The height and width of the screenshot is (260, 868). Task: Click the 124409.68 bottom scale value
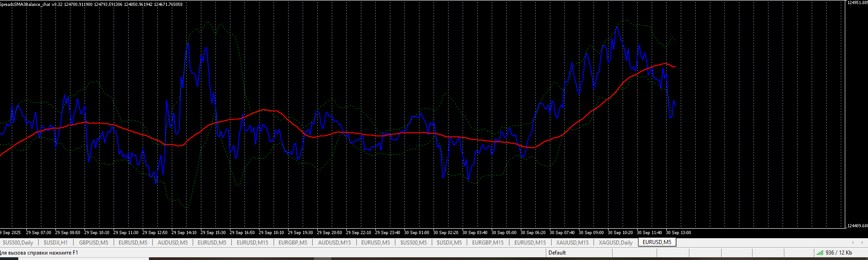(x=857, y=226)
